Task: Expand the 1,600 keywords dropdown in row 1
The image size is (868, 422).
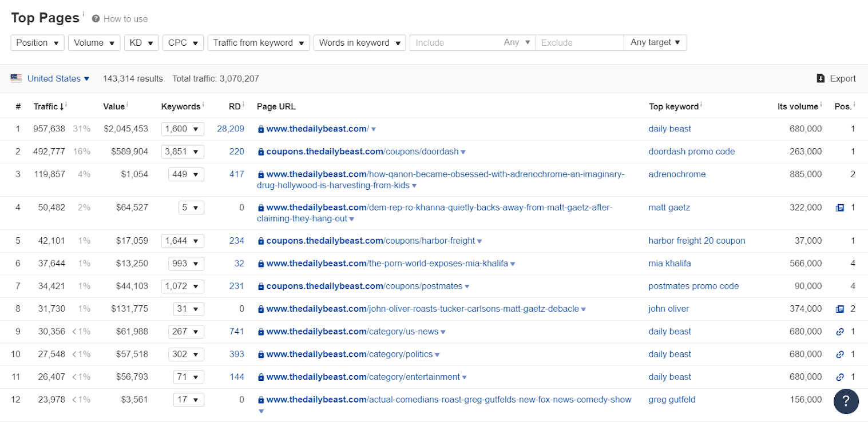Action: pos(182,129)
